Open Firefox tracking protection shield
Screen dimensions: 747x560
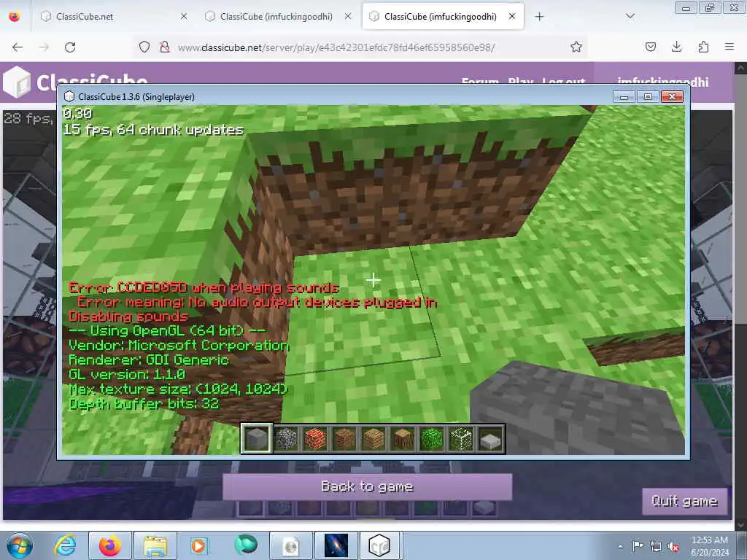coord(144,47)
